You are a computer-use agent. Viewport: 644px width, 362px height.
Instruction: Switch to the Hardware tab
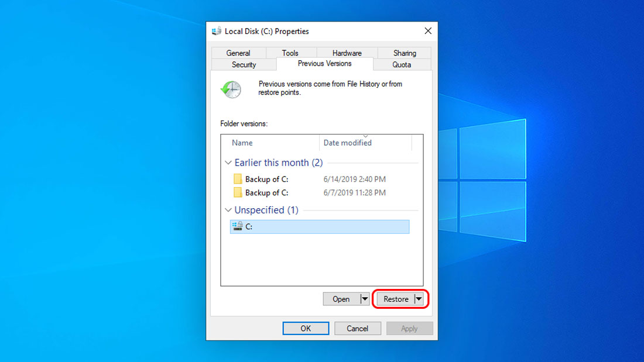(x=347, y=53)
